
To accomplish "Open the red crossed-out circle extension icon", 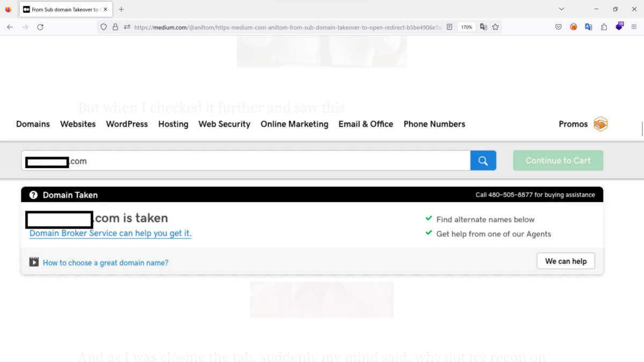I will tap(573, 27).
